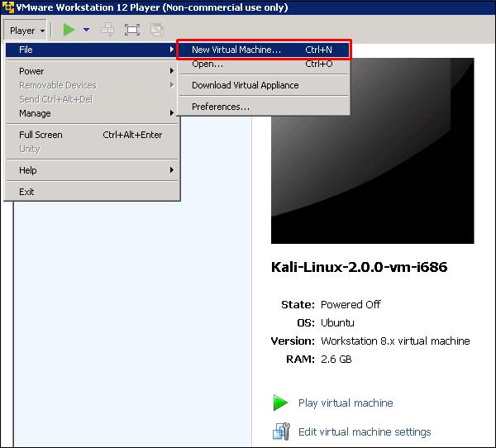The height and width of the screenshot is (448, 496).
Task: Click the Unity mode toolbar icon
Action: (x=157, y=30)
